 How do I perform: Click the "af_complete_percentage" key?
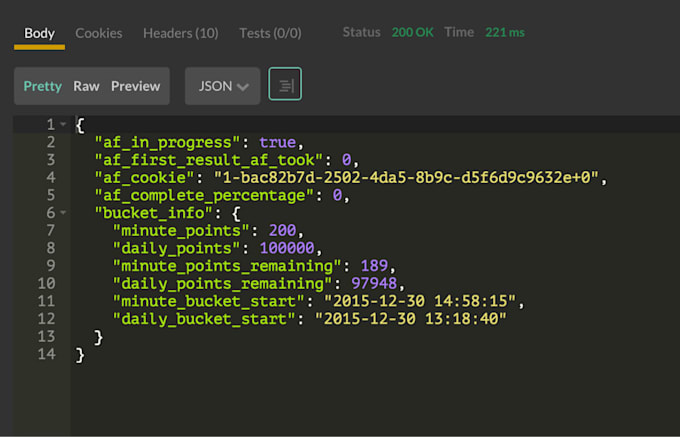tap(204, 196)
